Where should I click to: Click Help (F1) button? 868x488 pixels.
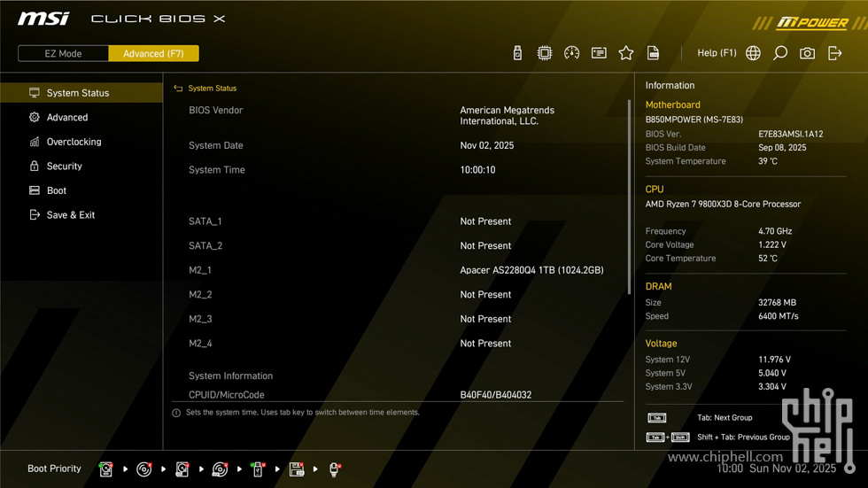click(717, 53)
